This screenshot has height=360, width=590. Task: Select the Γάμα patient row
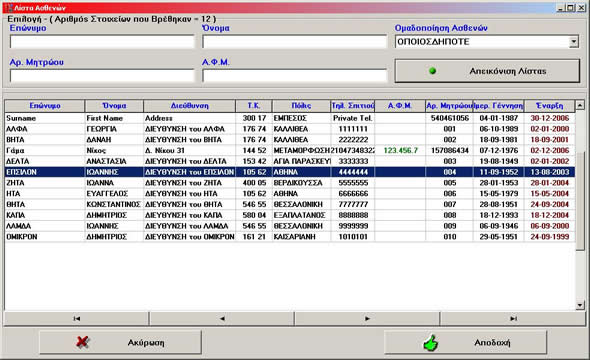point(290,150)
